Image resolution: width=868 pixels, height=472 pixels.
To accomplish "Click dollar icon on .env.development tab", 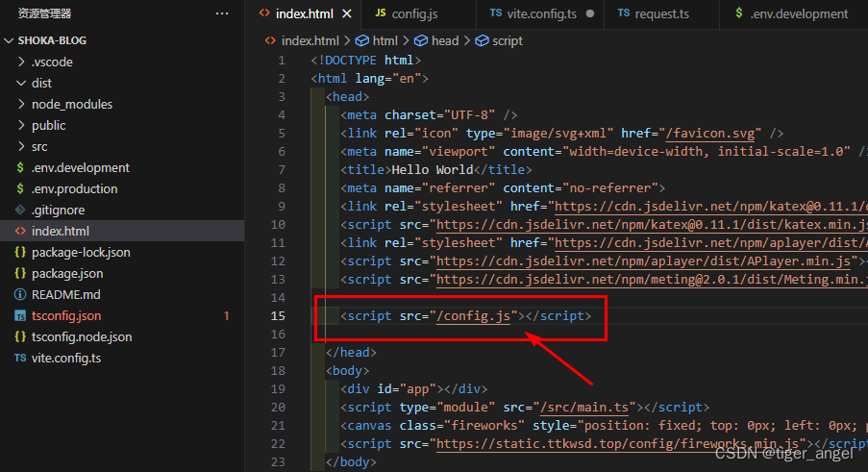I will pos(739,12).
